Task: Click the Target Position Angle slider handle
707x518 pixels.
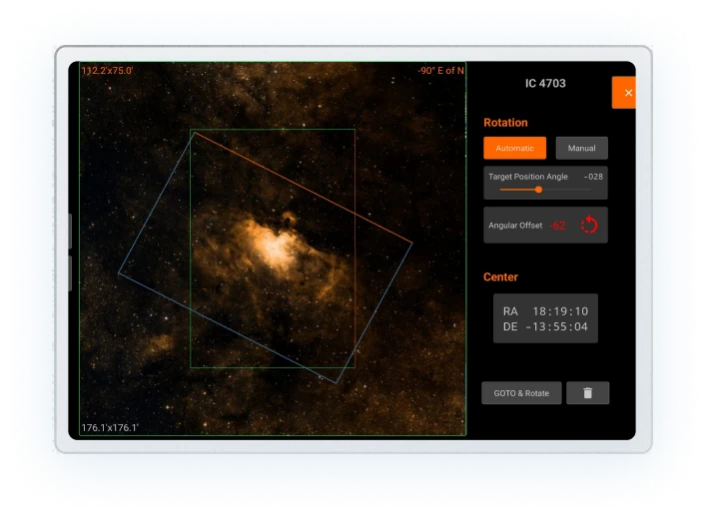Action: tap(538, 190)
